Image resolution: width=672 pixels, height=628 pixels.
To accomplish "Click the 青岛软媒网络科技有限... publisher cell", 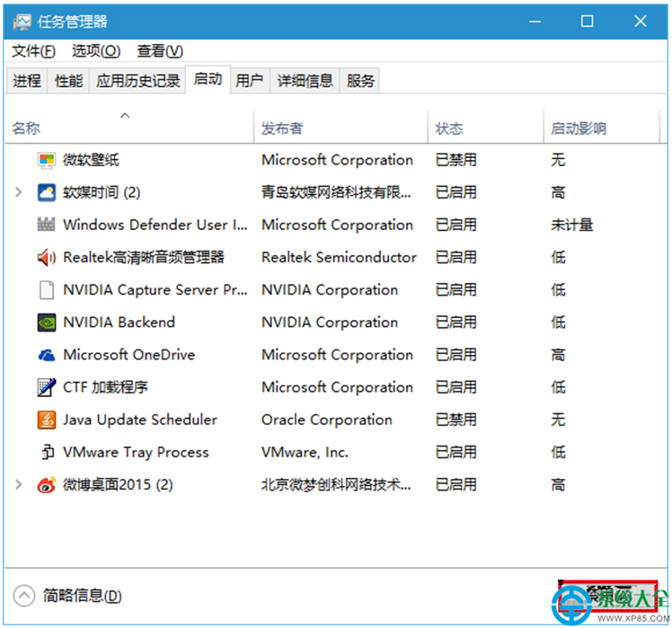I will tap(336, 192).
